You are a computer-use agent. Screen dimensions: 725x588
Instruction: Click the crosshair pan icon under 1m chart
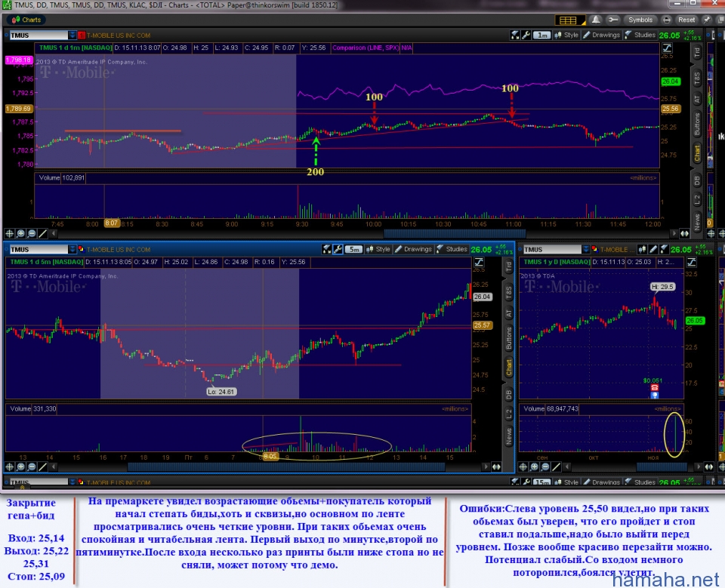(9, 233)
